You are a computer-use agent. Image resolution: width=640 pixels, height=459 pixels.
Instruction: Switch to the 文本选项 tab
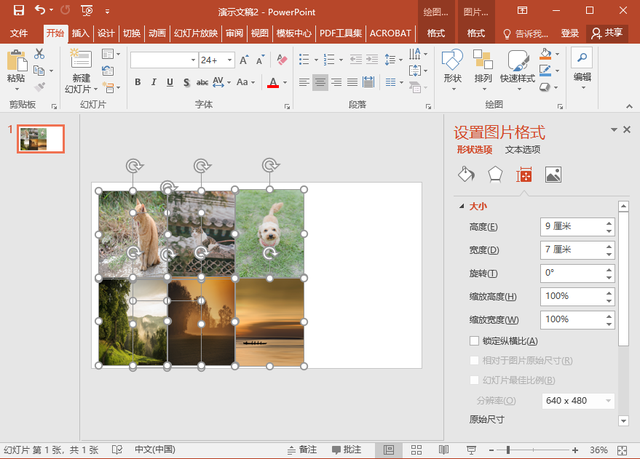click(x=522, y=149)
